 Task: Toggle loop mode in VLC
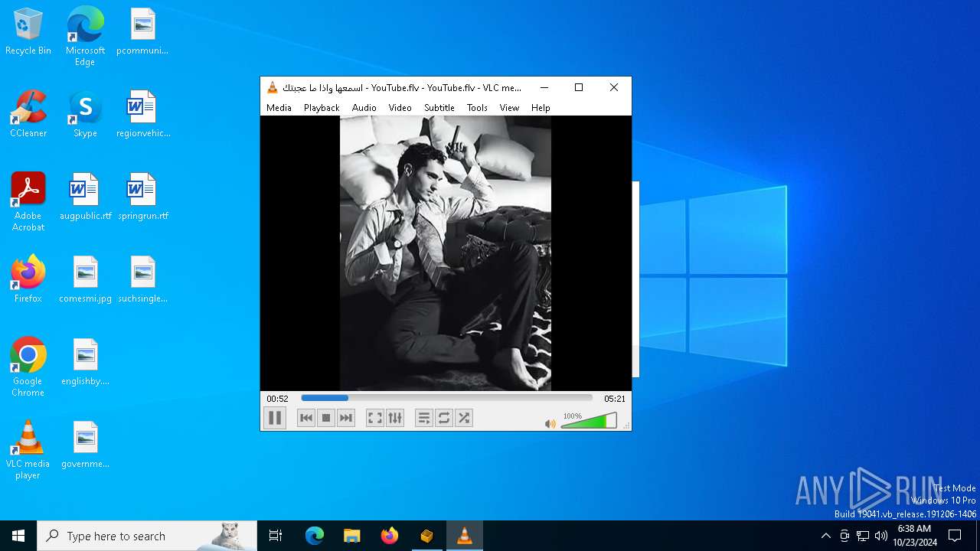point(444,418)
